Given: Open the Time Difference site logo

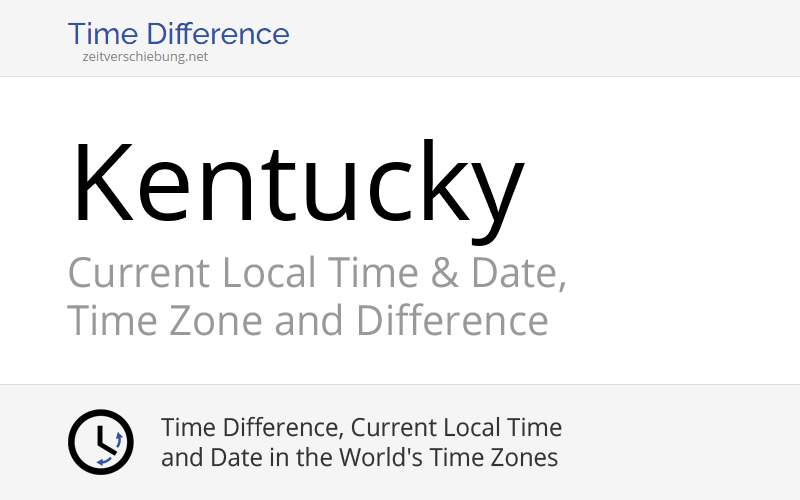Looking at the screenshot, I should point(178,35).
